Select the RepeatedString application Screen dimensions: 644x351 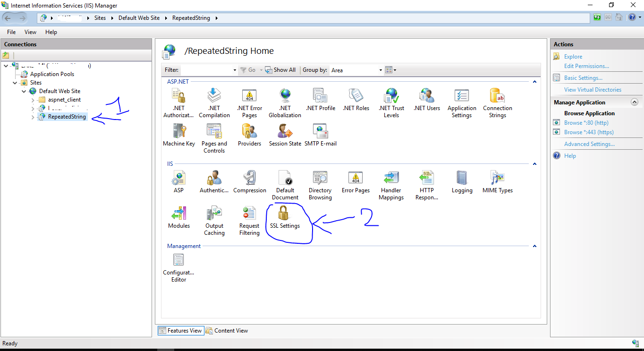tap(67, 117)
